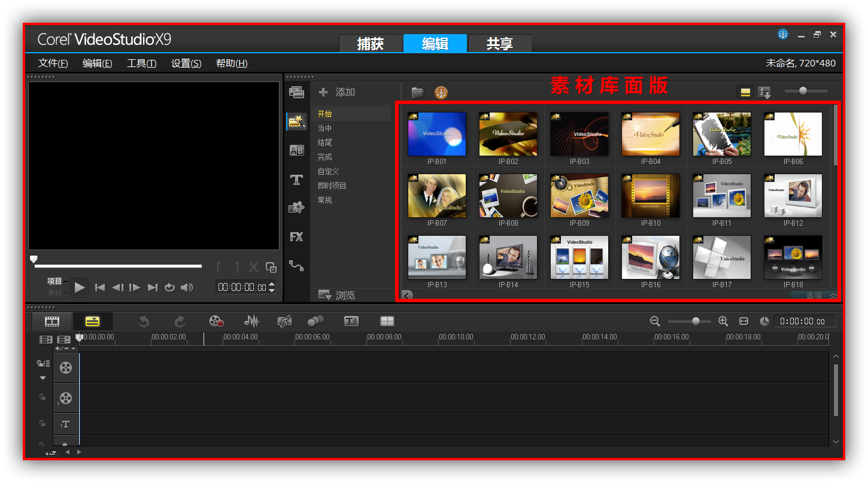Fit project in timeline window icon

point(743,321)
